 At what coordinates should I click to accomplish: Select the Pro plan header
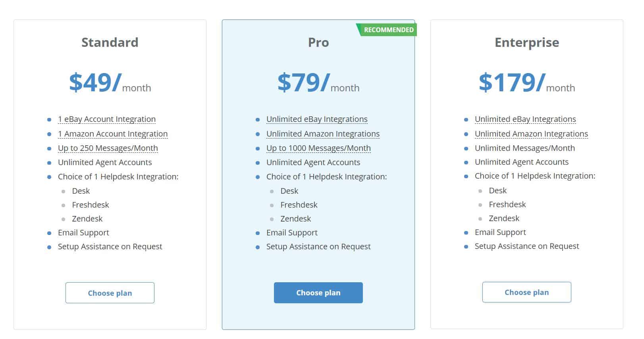click(318, 42)
